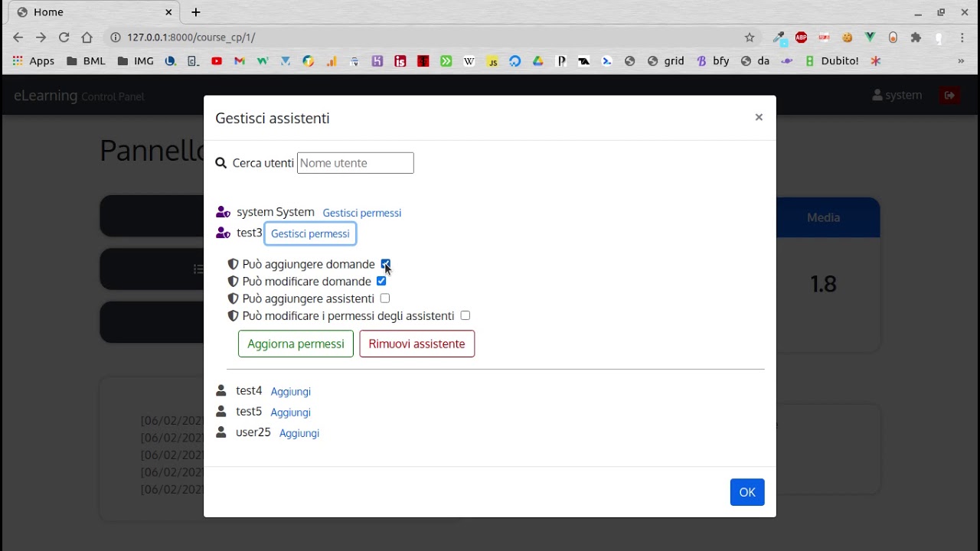Add test5 as assistant via Aggiungi

291,412
